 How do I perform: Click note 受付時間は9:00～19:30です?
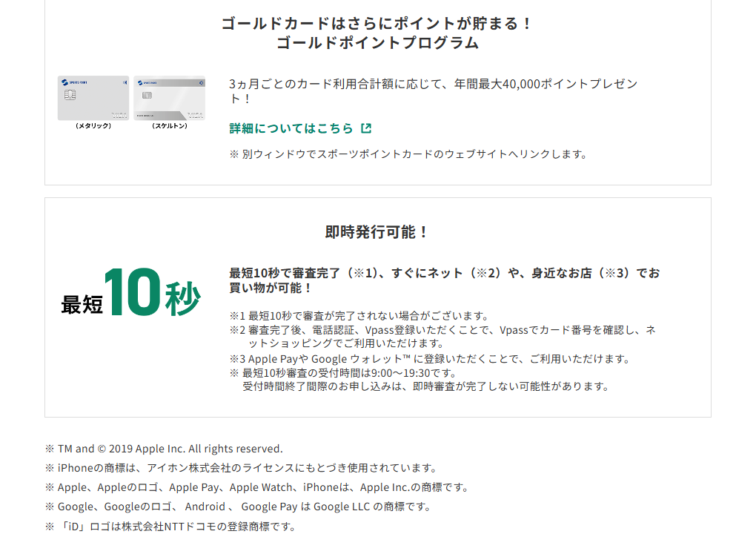343,373
